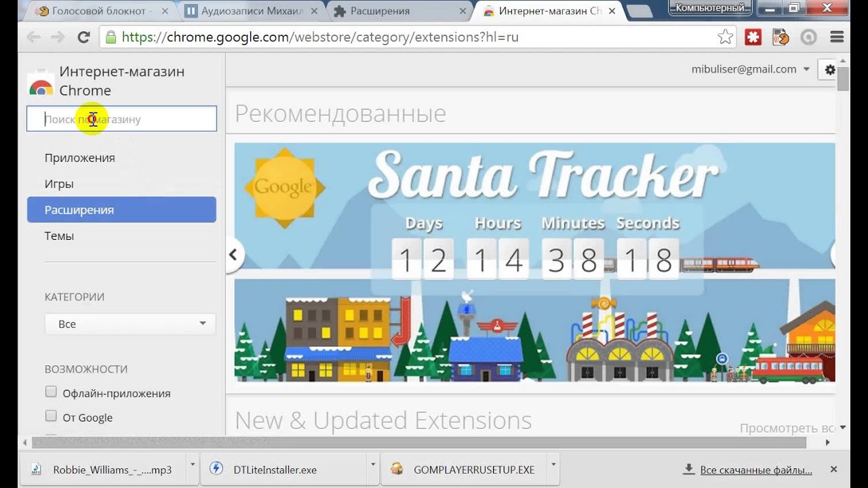Expand the Все categories dropdown
Image resolution: width=868 pixels, height=488 pixels.
pos(130,324)
